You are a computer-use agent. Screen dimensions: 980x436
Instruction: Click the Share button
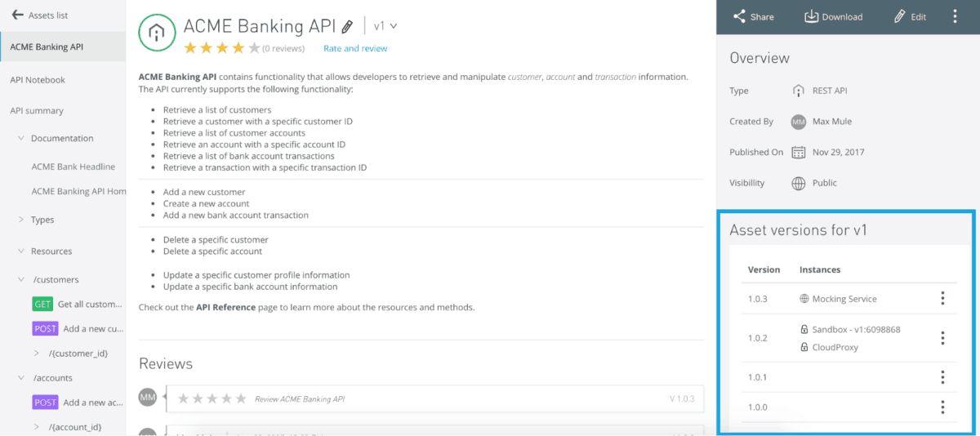[753, 16]
